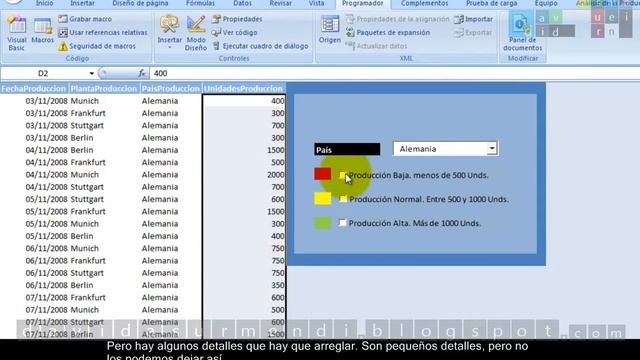Toggle Usar referencias relativas
640x360 pixels.
click(x=103, y=32)
